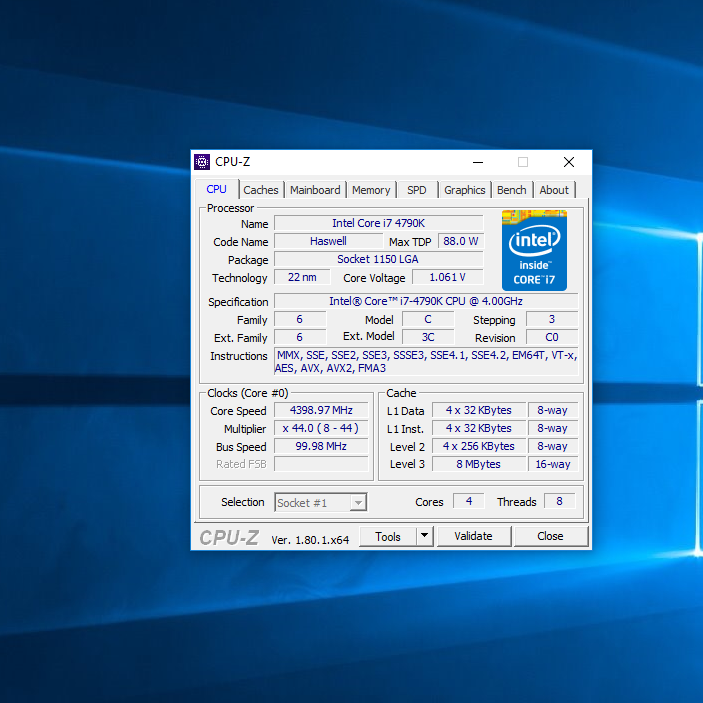Viewport: 703px width, 703px height.
Task: Click the empty Rated FSB field
Action: click(321, 464)
